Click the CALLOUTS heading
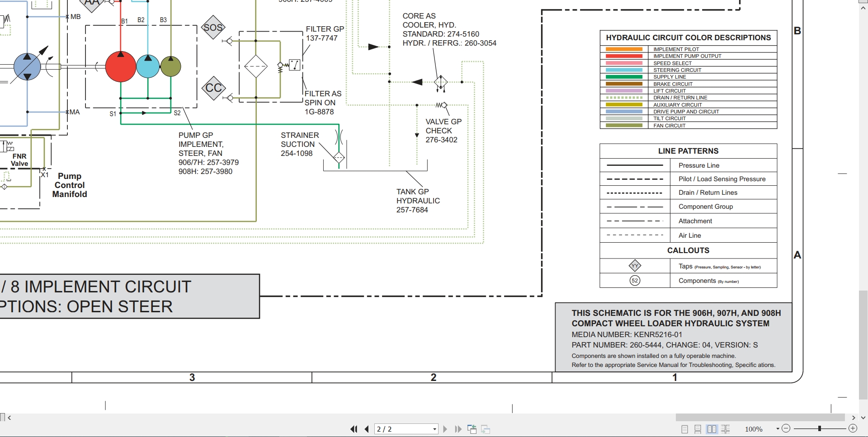The image size is (868, 437). [x=688, y=250]
